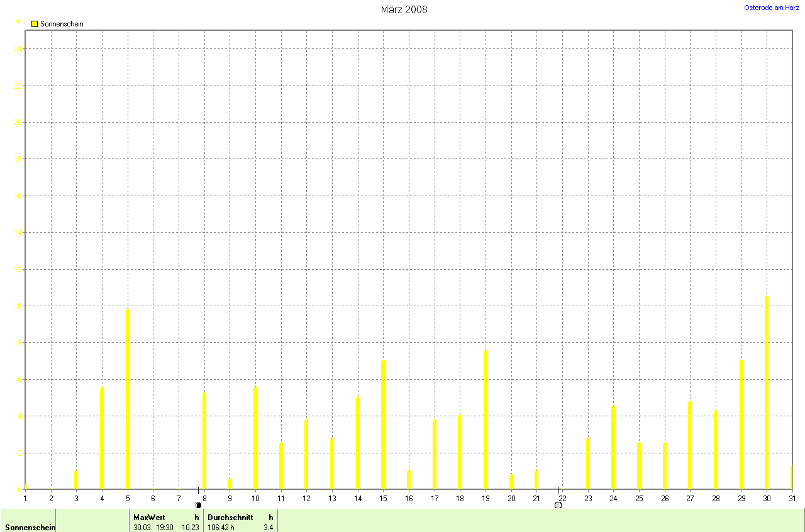Click day 1 label on the x-axis

pyautogui.click(x=25, y=498)
